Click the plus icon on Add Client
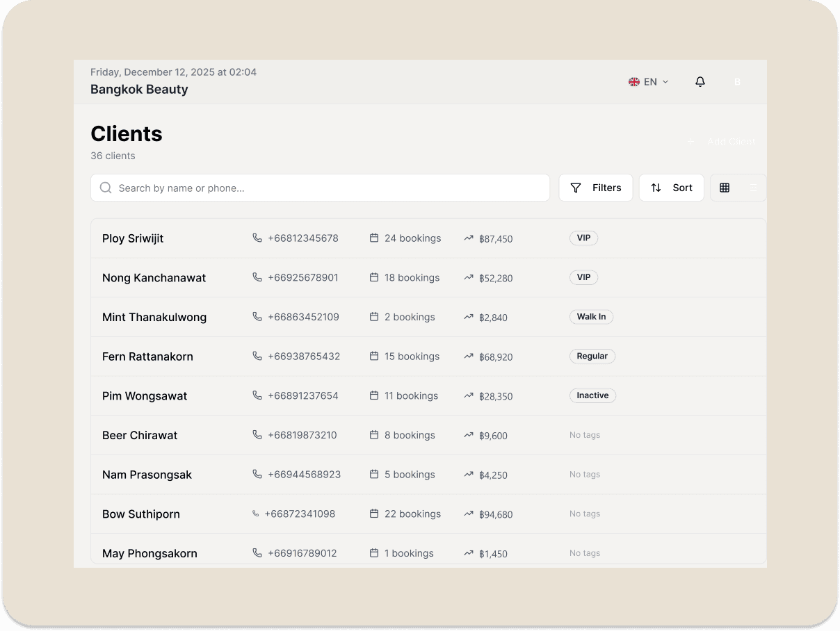 (x=690, y=141)
